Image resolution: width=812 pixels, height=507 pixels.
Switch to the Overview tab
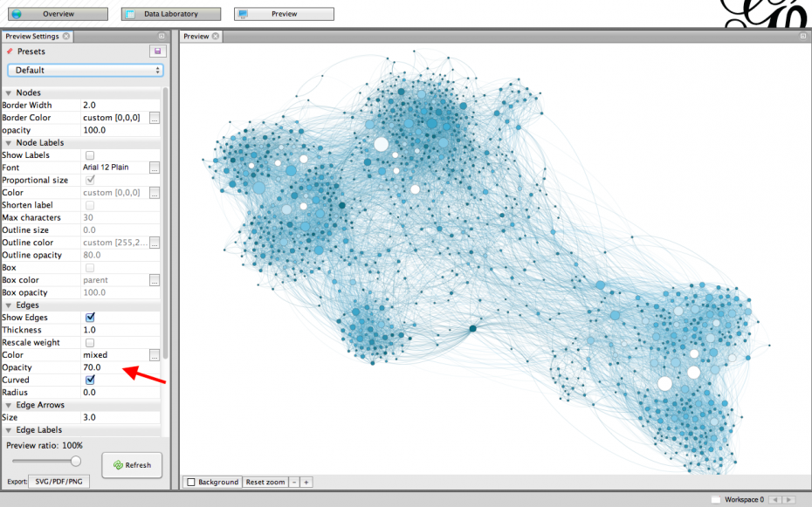[x=58, y=14]
